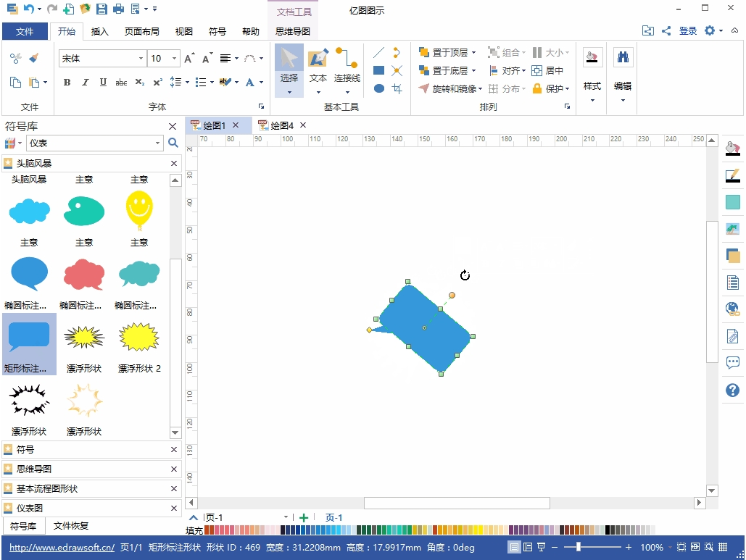746x560 pixels.
Task: Open the 插入 ribbon tab
Action: pyautogui.click(x=99, y=31)
